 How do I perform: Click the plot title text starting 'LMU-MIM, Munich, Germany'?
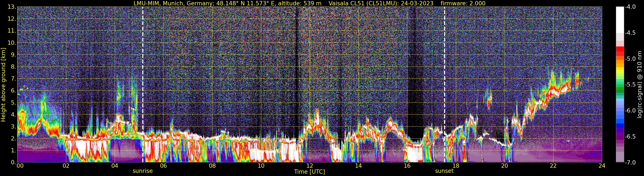(x=227, y=3)
